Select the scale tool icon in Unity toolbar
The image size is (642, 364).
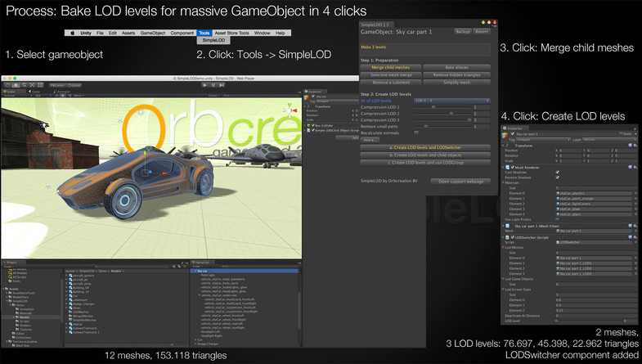[32, 85]
